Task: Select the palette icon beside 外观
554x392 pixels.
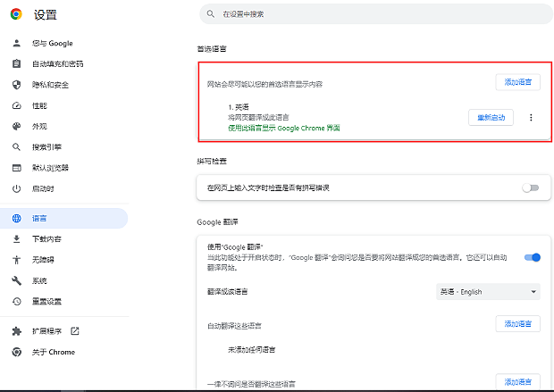Action: click(16, 126)
